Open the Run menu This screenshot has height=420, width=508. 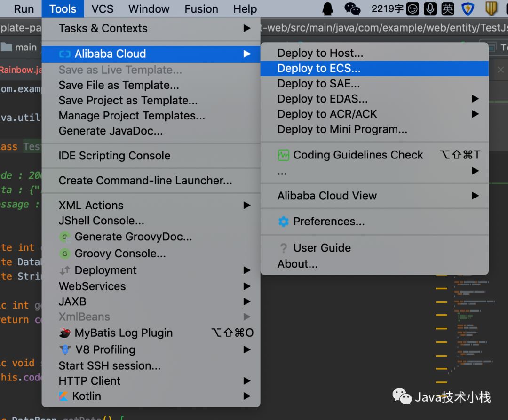[x=24, y=9]
